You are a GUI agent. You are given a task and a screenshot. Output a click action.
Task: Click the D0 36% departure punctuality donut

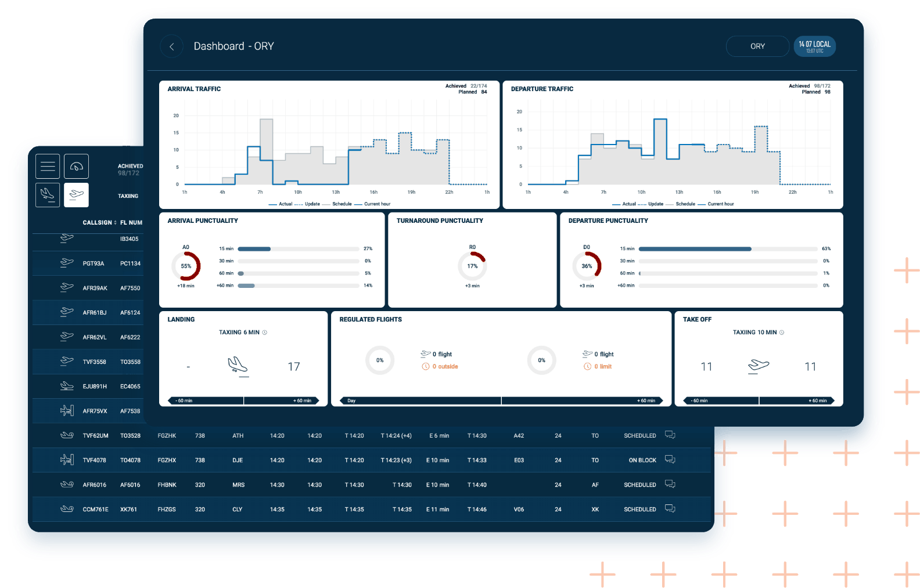pos(587,266)
